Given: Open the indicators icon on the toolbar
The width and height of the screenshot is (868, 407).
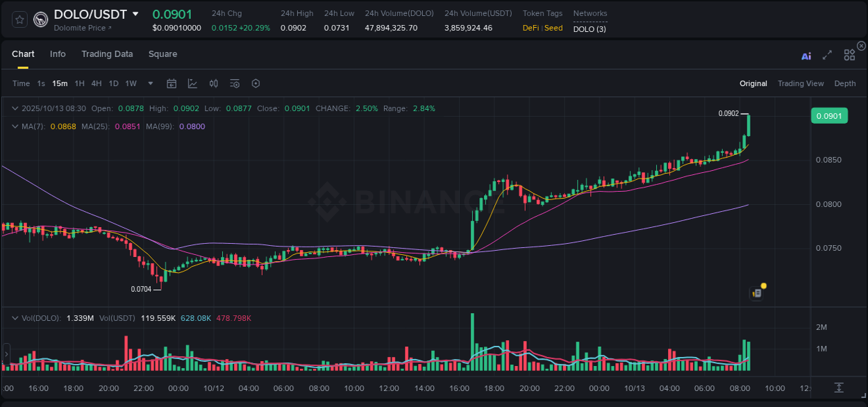Looking at the screenshot, I should coord(235,83).
